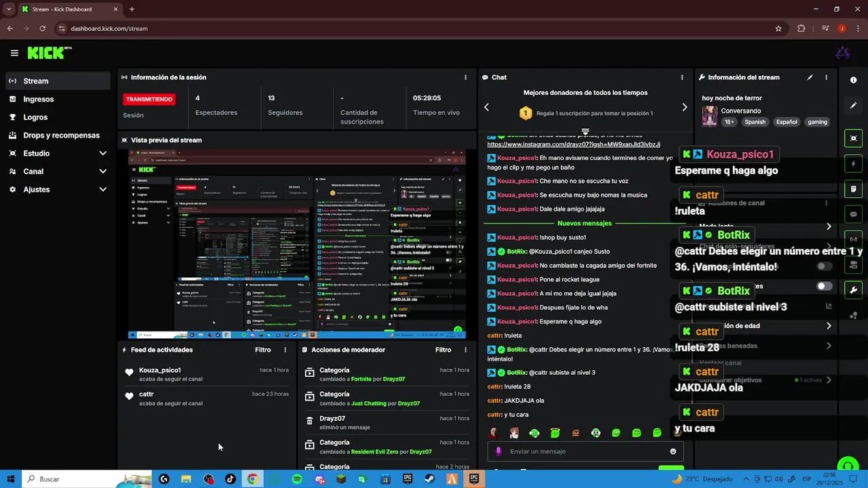868x488 pixels.
Task: Click Just Chatting category link
Action: pos(370,403)
